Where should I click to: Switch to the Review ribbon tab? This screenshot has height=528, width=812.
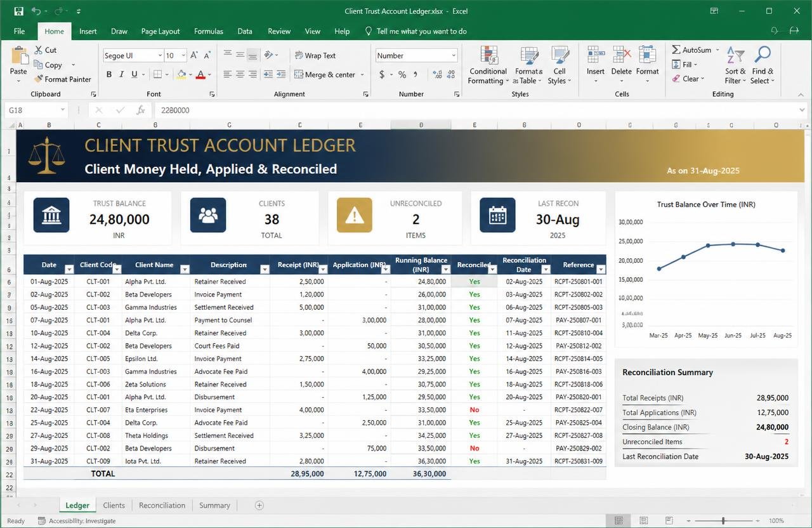(279, 31)
